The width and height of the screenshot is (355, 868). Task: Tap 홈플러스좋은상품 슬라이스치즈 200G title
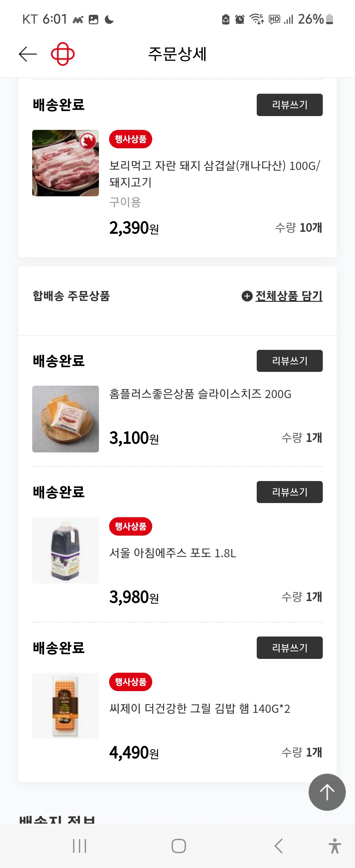[200, 394]
